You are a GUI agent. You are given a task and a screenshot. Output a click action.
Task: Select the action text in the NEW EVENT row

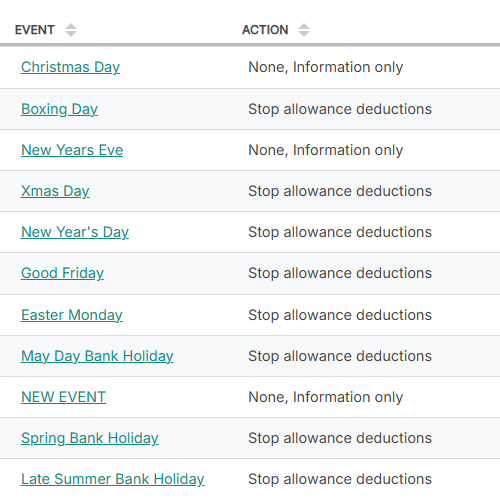click(x=326, y=397)
